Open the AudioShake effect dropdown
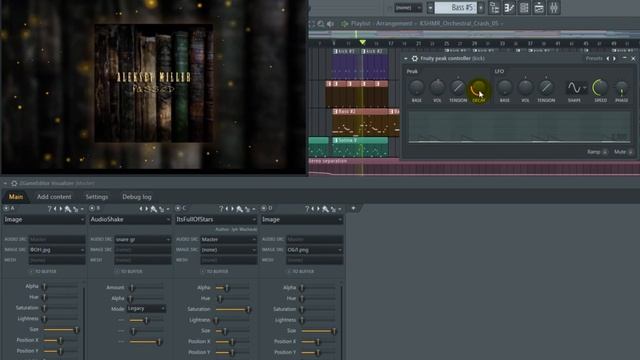 tap(130, 220)
